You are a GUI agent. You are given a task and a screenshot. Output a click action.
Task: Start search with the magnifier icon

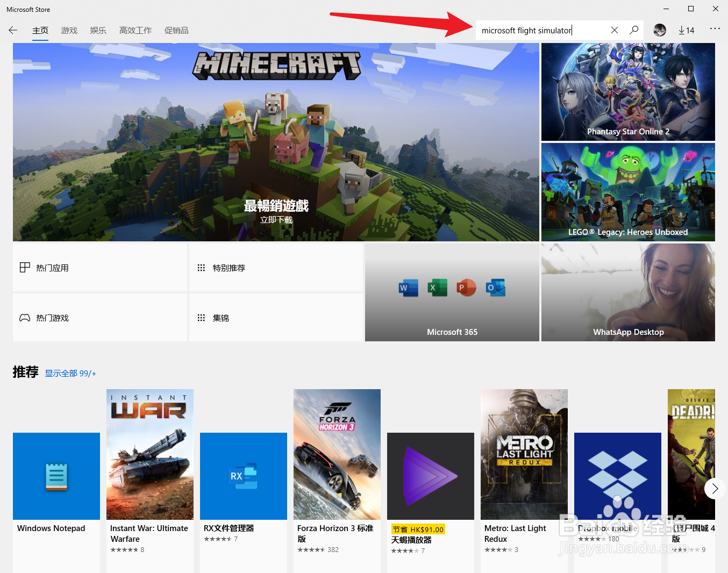point(634,30)
